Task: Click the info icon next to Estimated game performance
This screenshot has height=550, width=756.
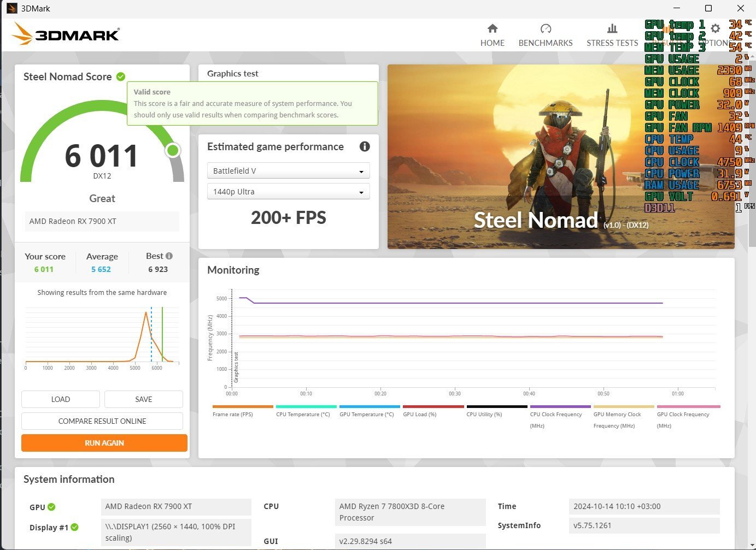Action: click(365, 146)
